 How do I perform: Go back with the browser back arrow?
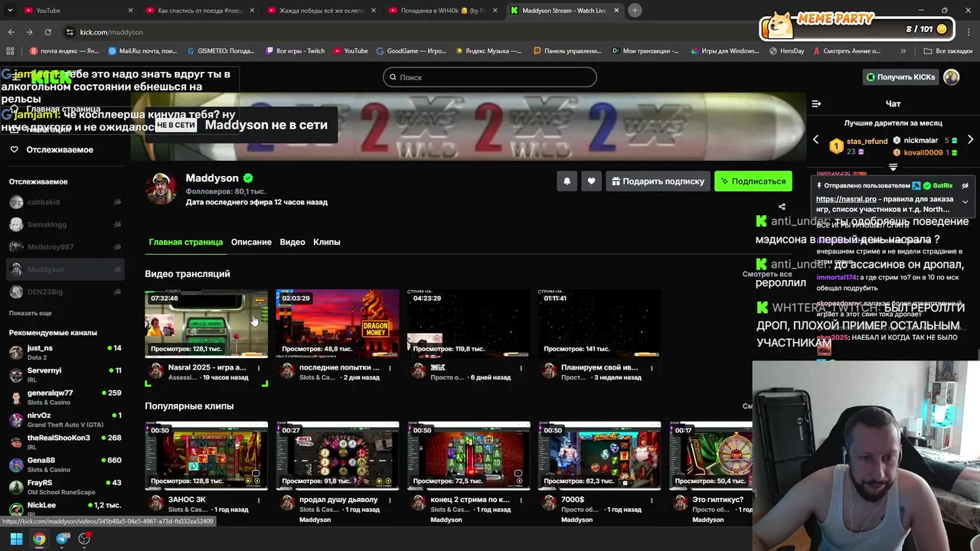tap(11, 32)
